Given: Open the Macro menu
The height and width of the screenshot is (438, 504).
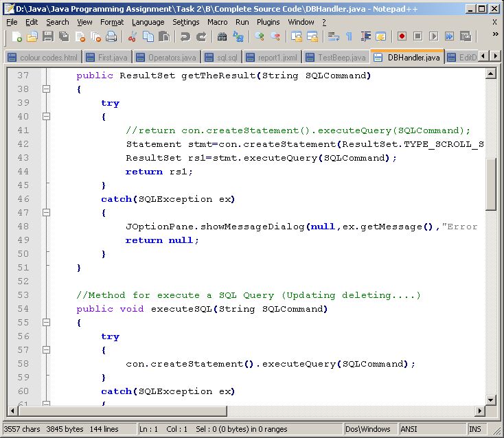Looking at the screenshot, I should pyautogui.click(x=217, y=22).
